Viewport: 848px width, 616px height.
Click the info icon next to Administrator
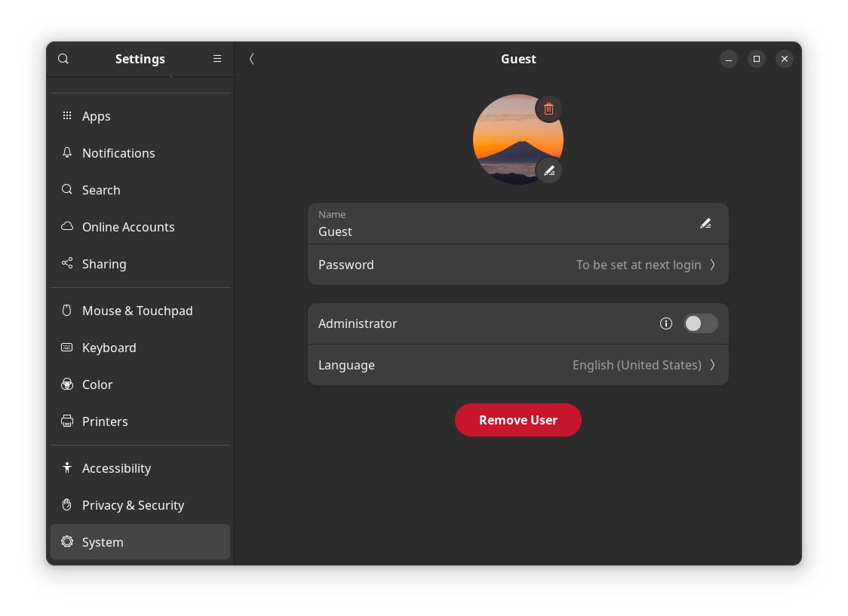666,323
